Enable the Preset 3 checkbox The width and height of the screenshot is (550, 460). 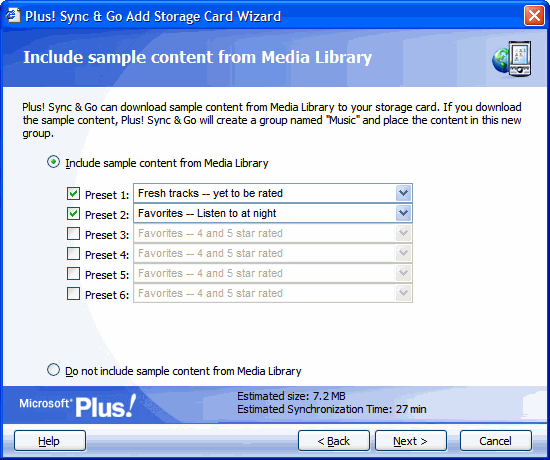click(x=73, y=233)
